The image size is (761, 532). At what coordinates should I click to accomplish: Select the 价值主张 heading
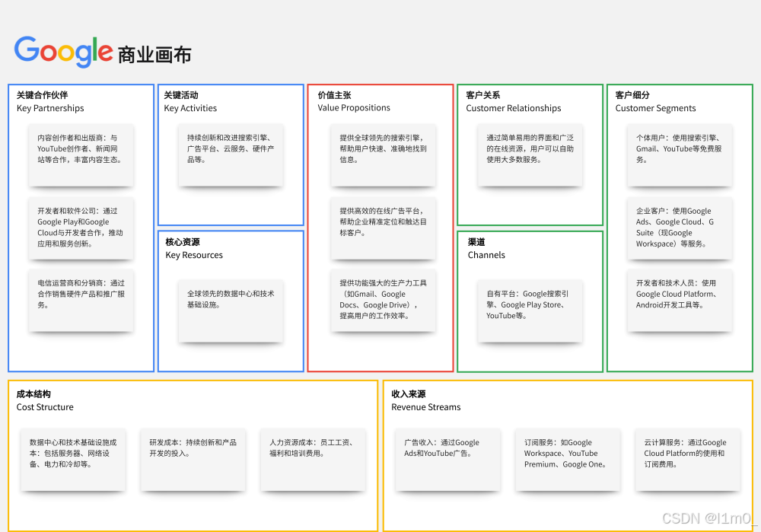(x=334, y=94)
